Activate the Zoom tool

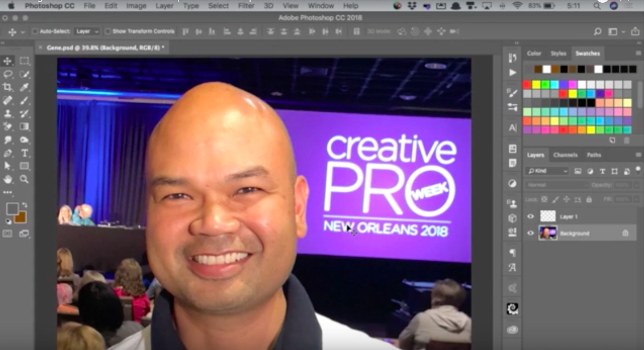pyautogui.click(x=24, y=179)
